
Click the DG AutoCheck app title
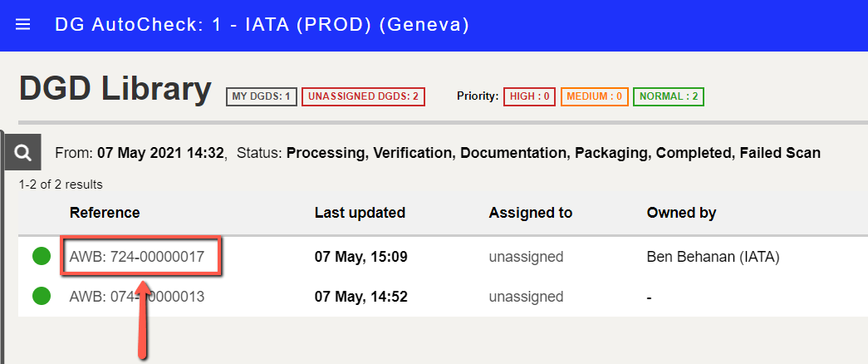(262, 25)
